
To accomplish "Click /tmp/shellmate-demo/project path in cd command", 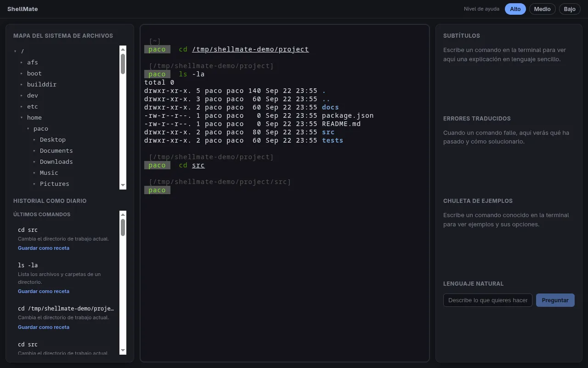I will pos(250,49).
